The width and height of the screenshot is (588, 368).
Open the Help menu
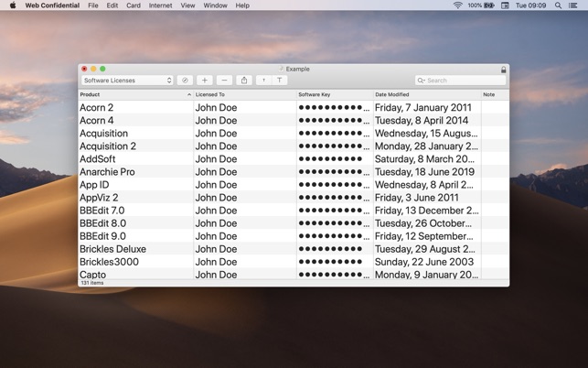click(x=242, y=5)
